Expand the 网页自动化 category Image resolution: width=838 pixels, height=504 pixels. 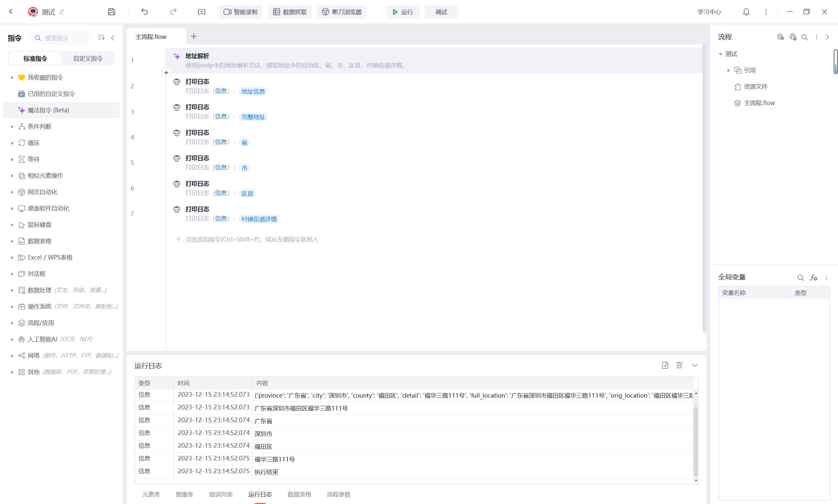point(12,192)
